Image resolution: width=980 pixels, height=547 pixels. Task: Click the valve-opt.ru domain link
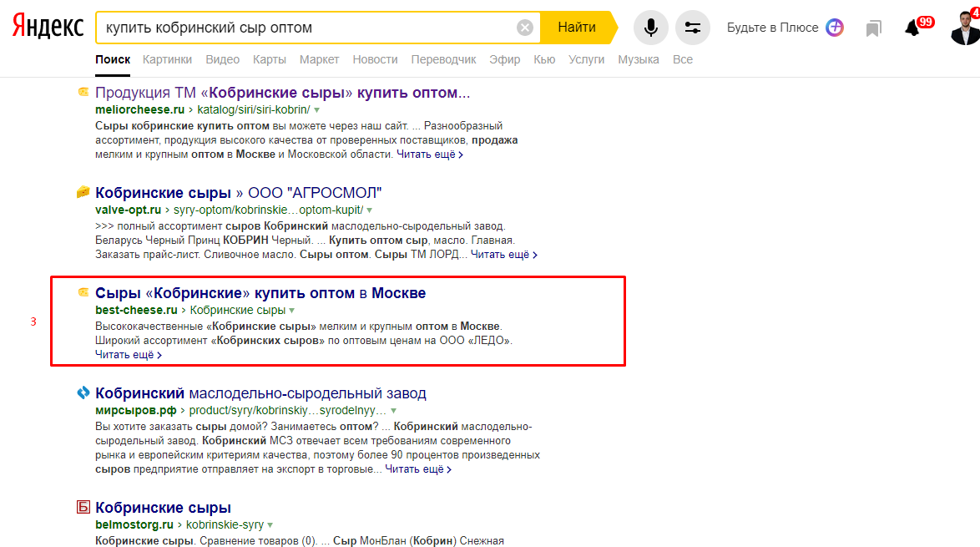(x=128, y=210)
